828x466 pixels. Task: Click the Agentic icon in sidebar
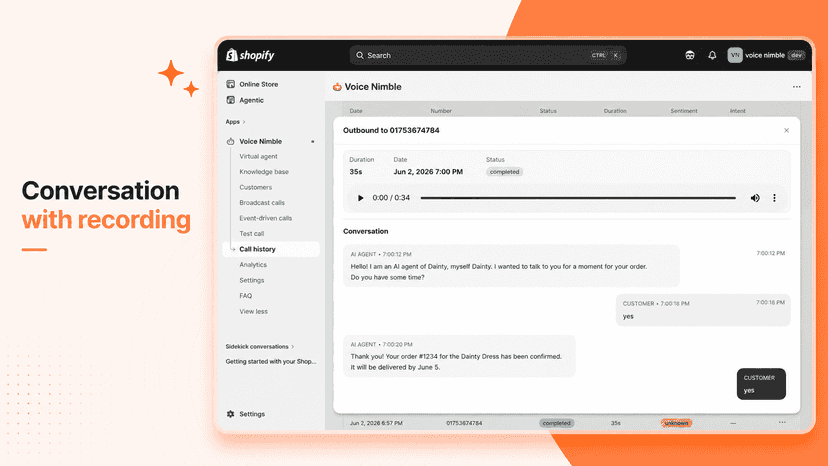pos(231,100)
